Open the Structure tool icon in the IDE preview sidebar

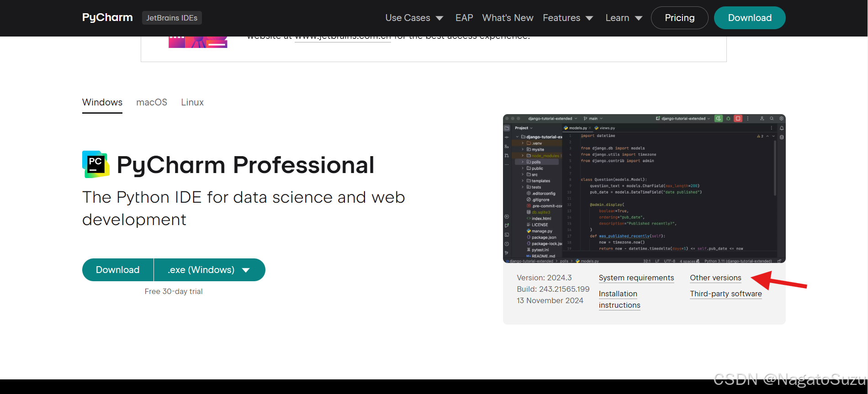[507, 147]
